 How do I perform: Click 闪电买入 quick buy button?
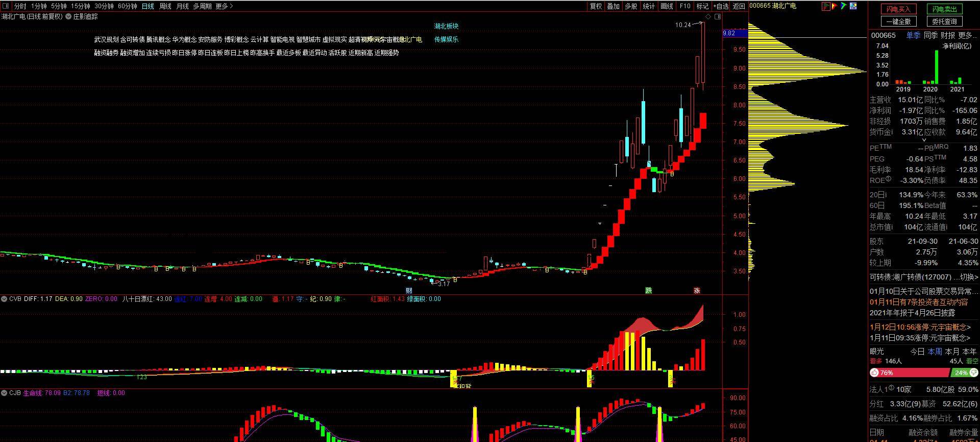[899, 9]
